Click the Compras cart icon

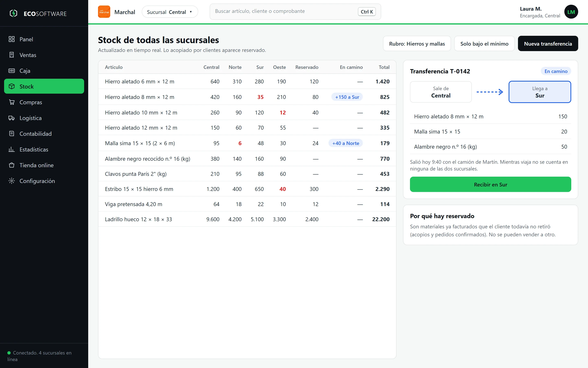pyautogui.click(x=11, y=102)
